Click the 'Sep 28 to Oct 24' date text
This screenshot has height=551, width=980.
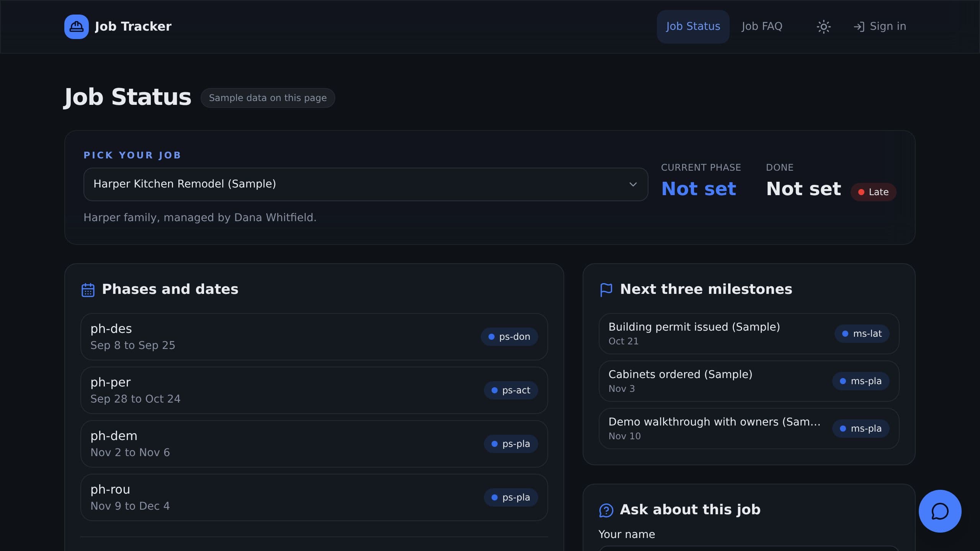[135, 399]
